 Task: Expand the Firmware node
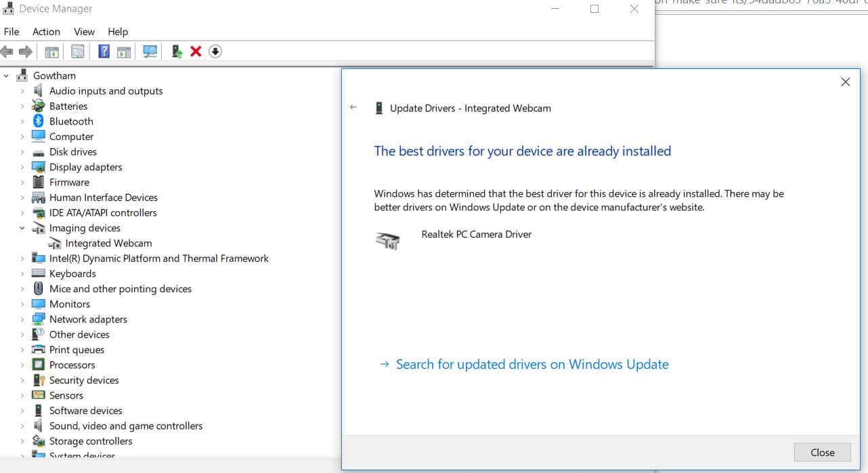(22, 182)
